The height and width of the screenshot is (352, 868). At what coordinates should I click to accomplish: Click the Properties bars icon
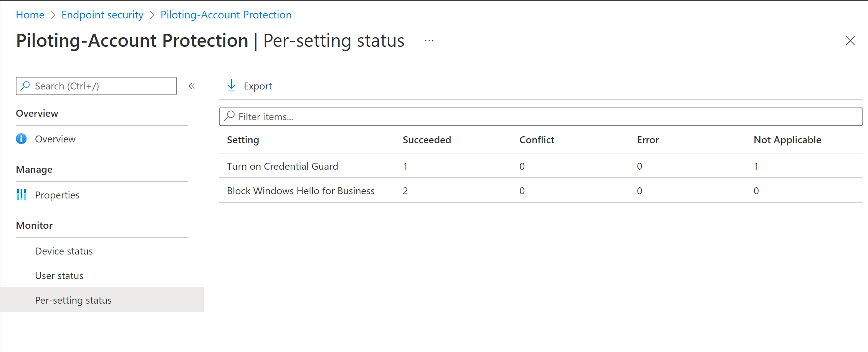click(21, 195)
